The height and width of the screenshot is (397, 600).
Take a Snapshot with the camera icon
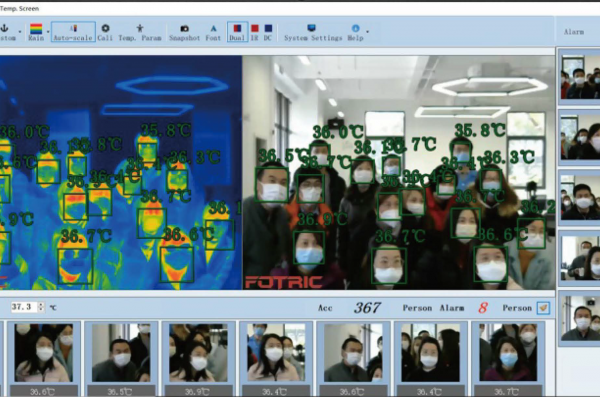[x=184, y=32]
